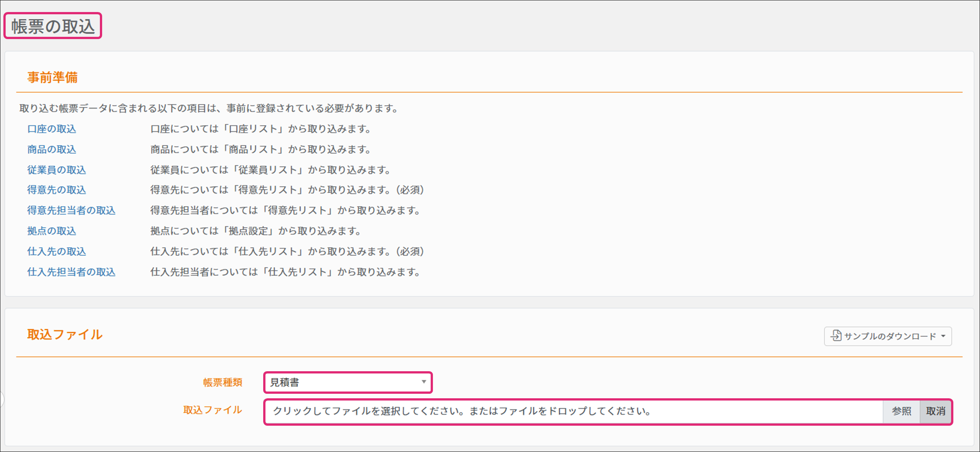
Task: Click the 帳票種類 field label
Action: [223, 382]
